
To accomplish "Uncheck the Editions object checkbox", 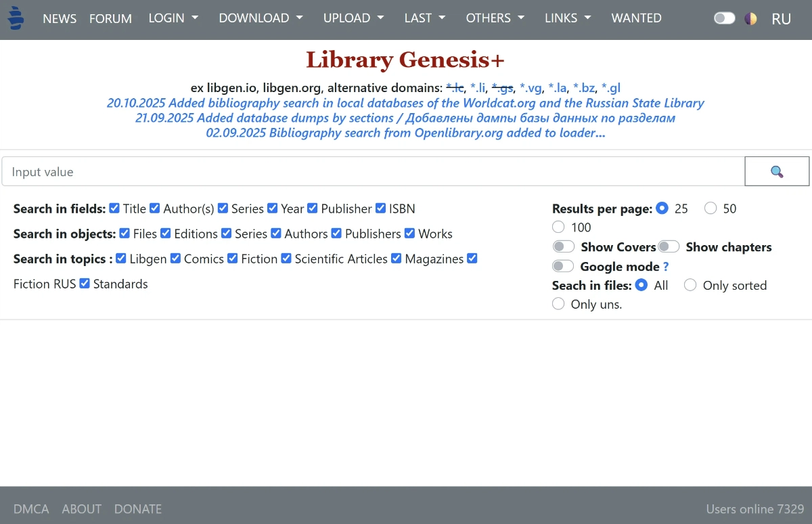I will click(x=166, y=234).
